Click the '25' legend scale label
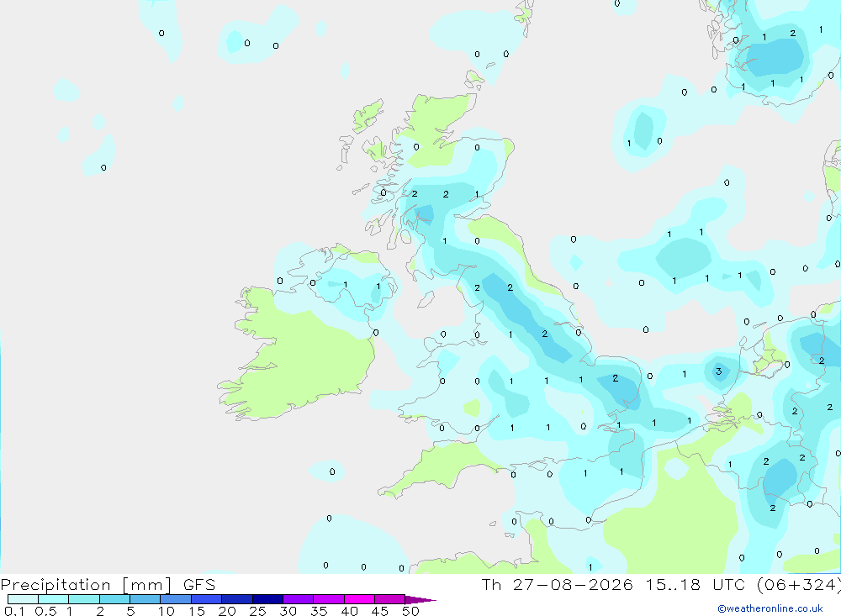Screen dimensions: 841x616 257,611
